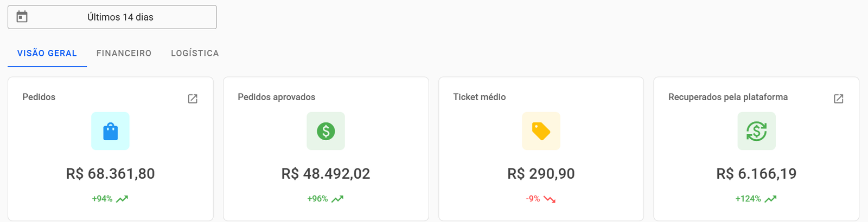Click the upward trend arrow beside +94%
Screen dimensions: 868x222
click(122, 199)
